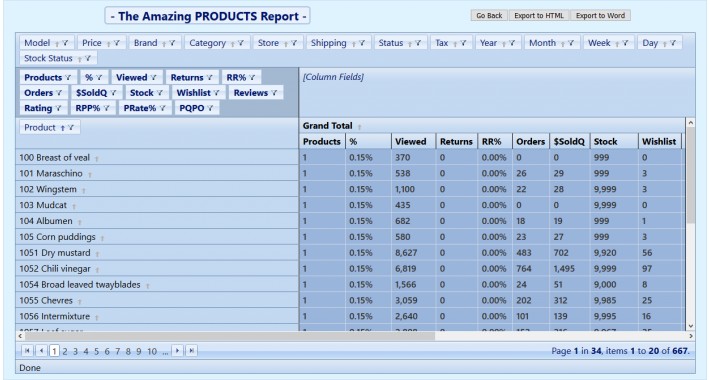Click the left arrow of horizontal scrollbar
Image resolution: width=710 pixels, height=380 pixels.
(20, 336)
